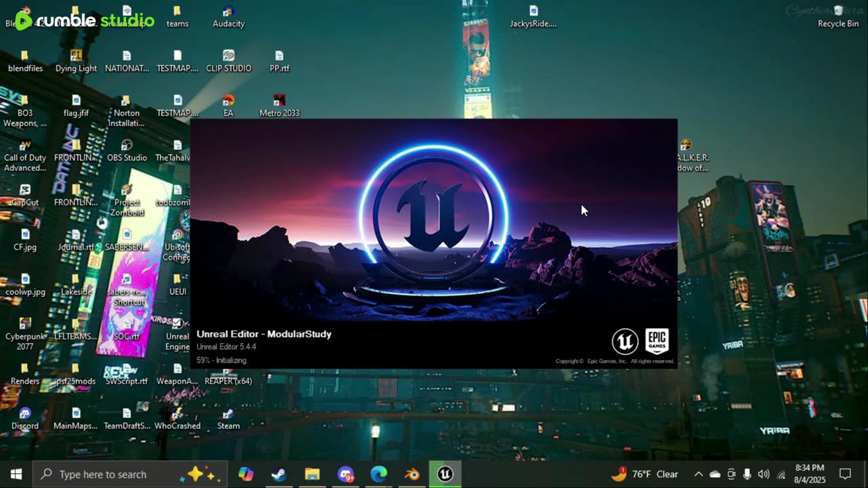Open the Renders folder
The width and height of the screenshot is (868, 488).
(x=25, y=375)
